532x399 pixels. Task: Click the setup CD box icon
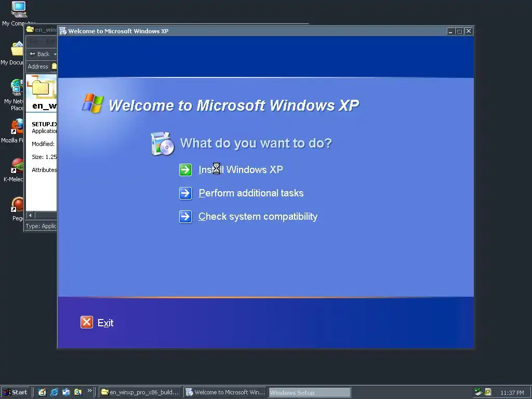coord(162,144)
